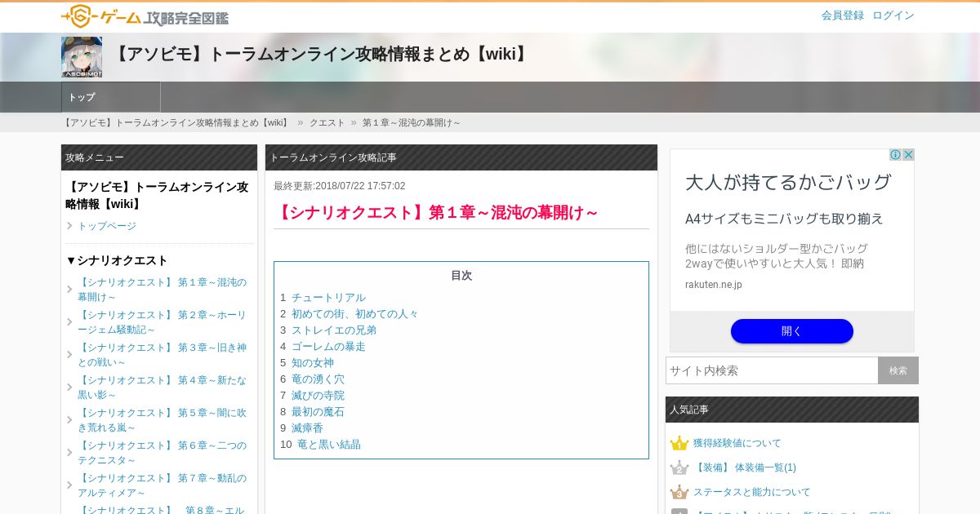Click the bronze crown rank 3 icon
The image size is (980, 514).
[679, 492]
